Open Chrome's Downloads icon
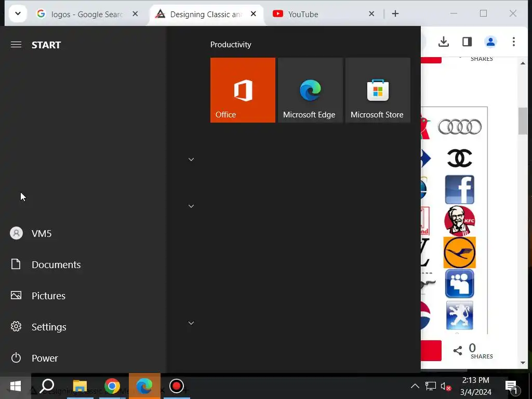Image resolution: width=532 pixels, height=399 pixels. click(x=444, y=42)
